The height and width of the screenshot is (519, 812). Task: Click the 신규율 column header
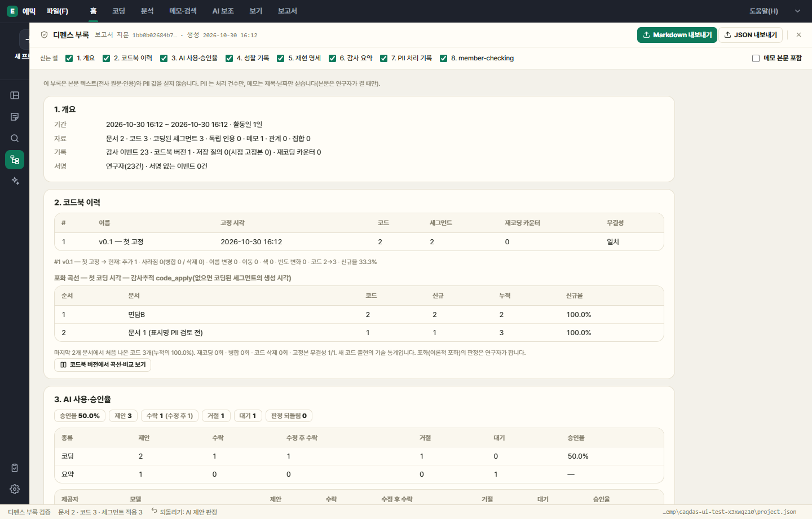(575, 296)
